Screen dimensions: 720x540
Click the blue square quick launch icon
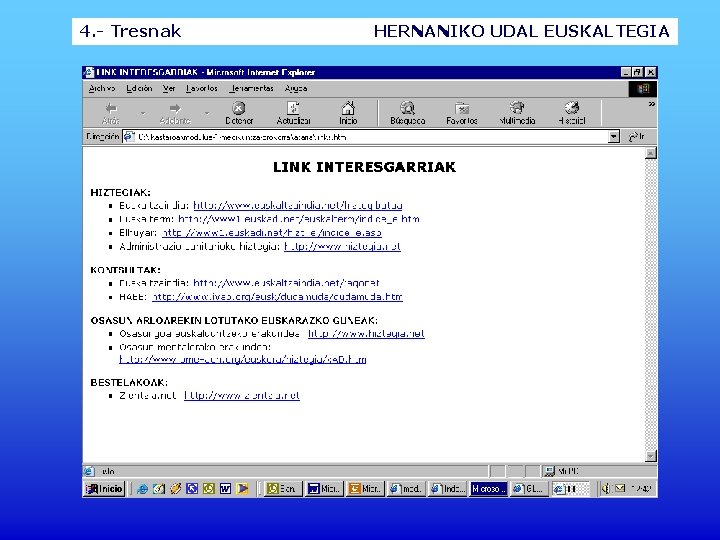pyautogui.click(x=192, y=489)
